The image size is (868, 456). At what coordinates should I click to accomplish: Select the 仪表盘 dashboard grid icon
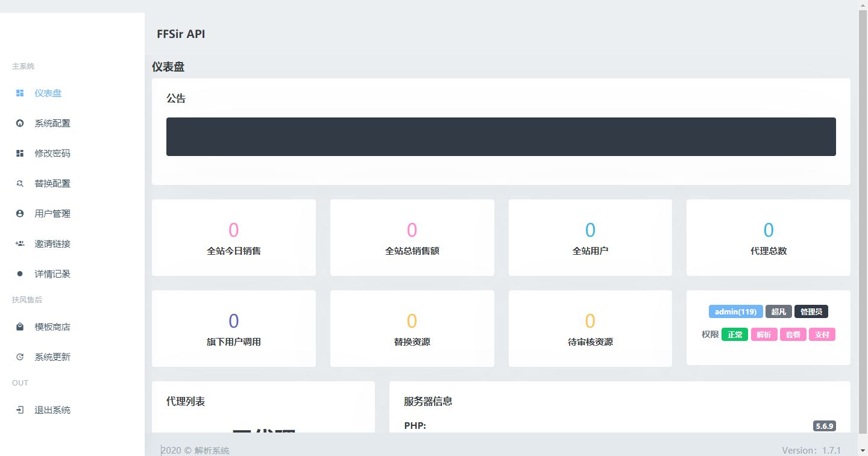pyautogui.click(x=19, y=93)
